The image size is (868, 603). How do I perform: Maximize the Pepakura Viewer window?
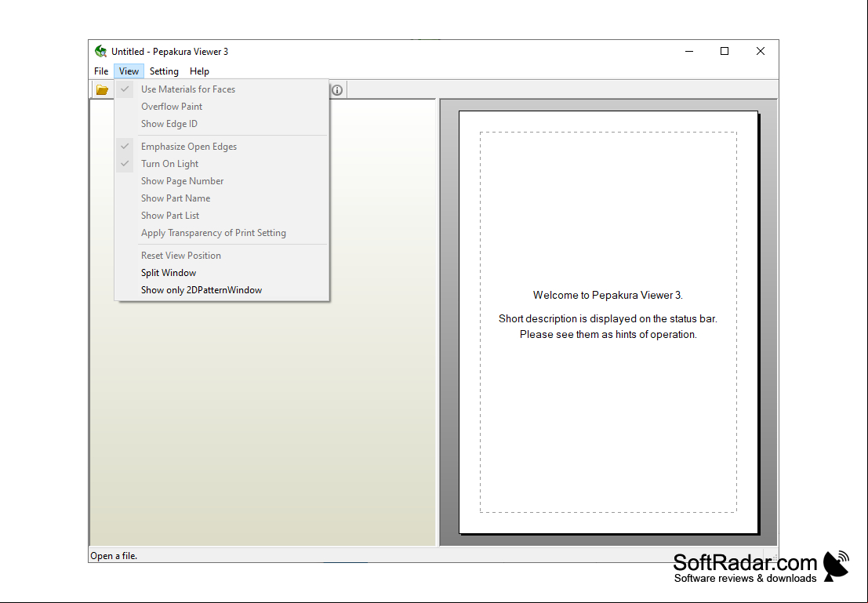(724, 52)
